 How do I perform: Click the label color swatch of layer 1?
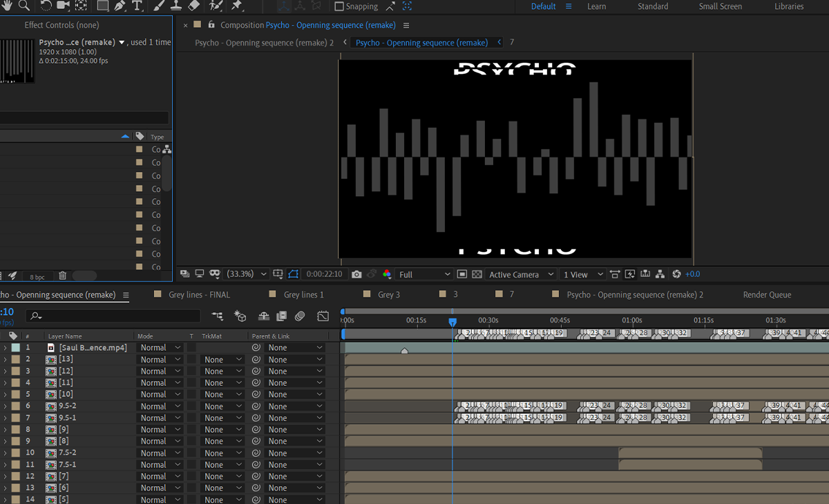click(x=16, y=348)
